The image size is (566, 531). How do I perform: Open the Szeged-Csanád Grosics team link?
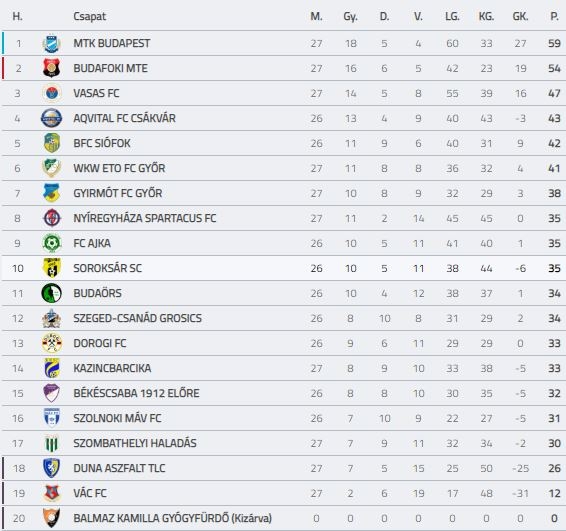click(138, 318)
